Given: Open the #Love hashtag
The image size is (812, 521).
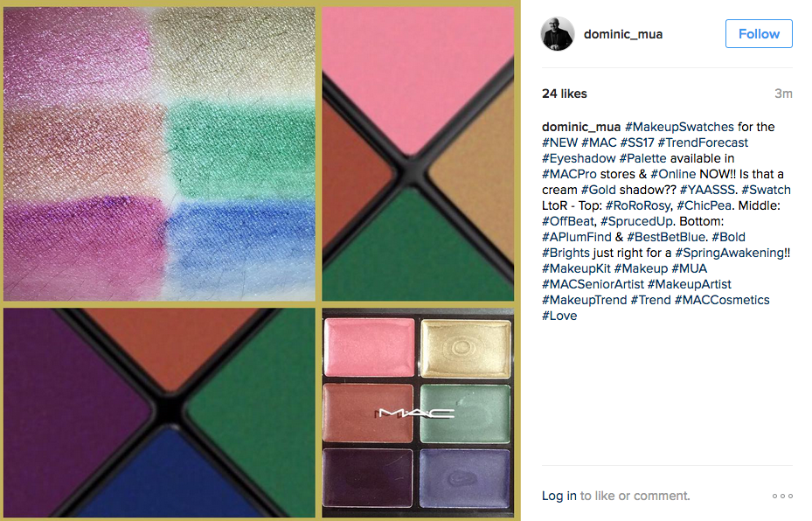Looking at the screenshot, I should click(x=559, y=316).
